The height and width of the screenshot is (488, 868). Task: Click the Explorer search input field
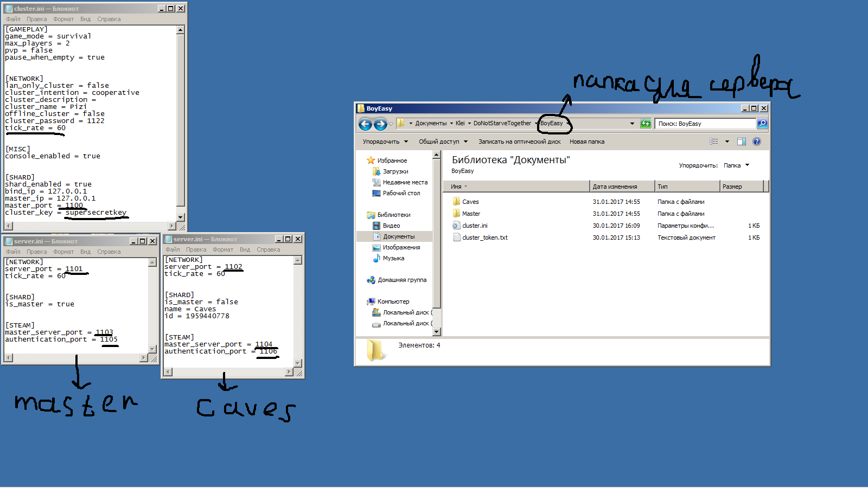tap(705, 124)
